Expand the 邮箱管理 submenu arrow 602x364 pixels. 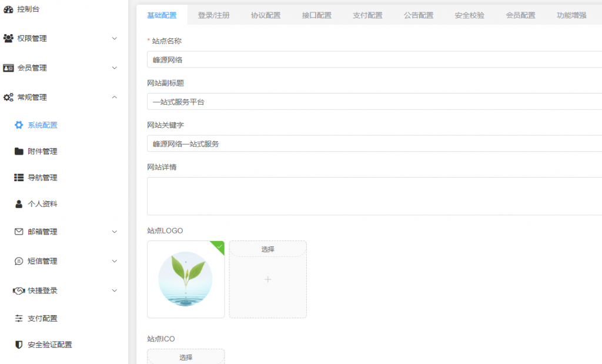point(115,232)
